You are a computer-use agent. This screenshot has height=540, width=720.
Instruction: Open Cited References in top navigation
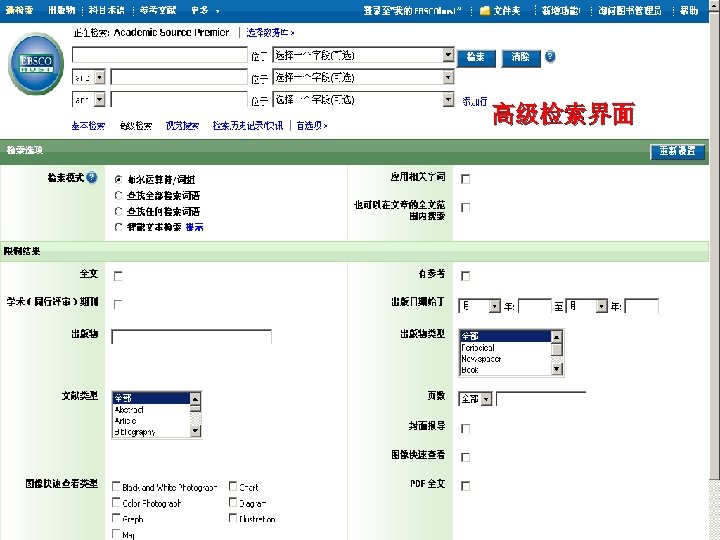158,10
